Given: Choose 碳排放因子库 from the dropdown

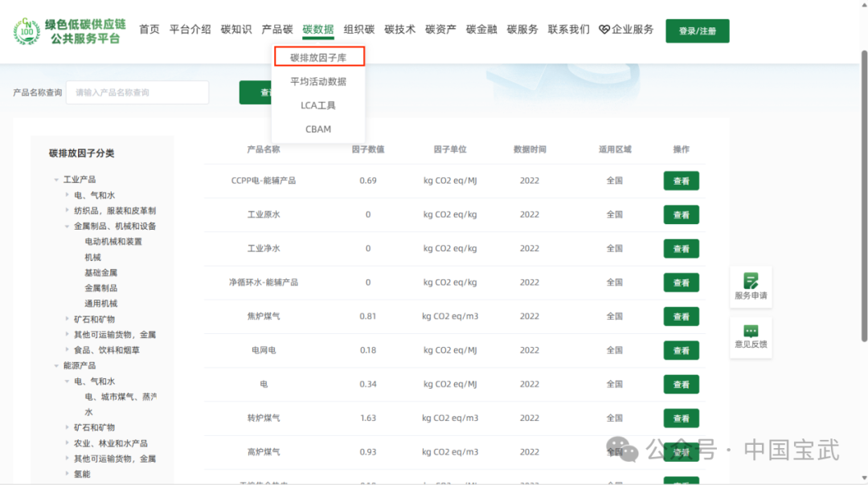Looking at the screenshot, I should click(x=319, y=57).
